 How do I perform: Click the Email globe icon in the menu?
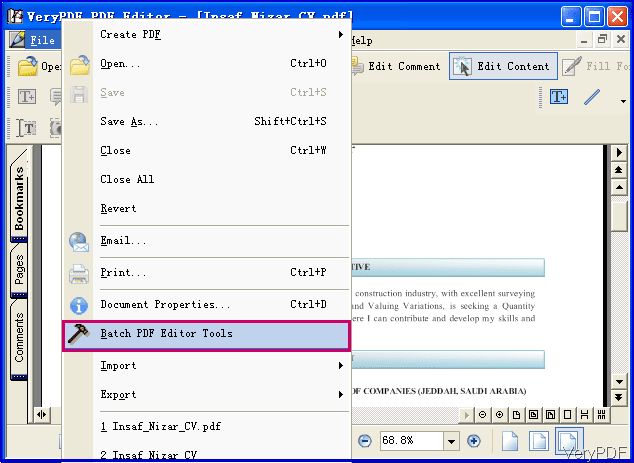point(79,242)
